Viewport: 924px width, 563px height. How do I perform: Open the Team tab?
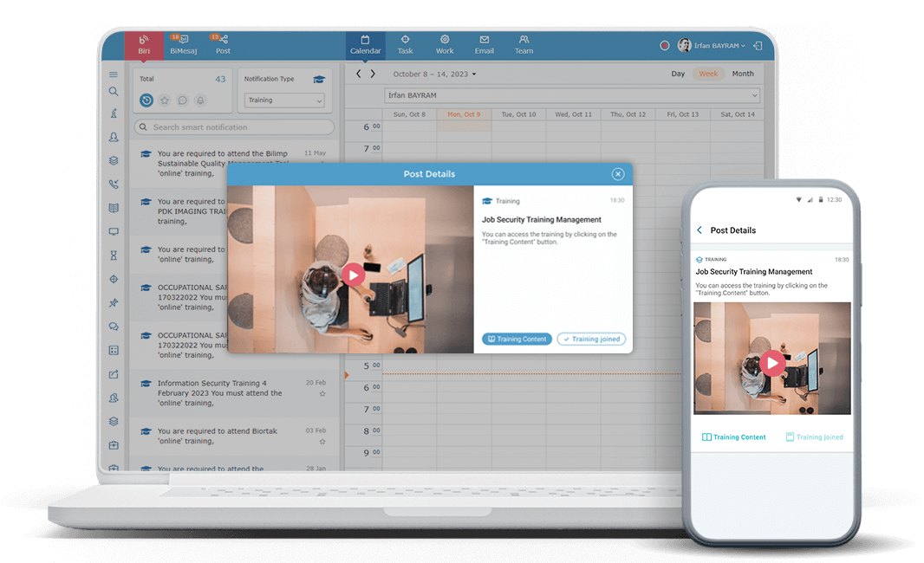524,45
